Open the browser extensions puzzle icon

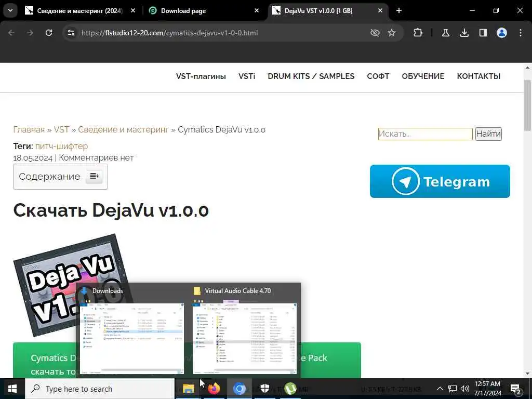tap(418, 33)
